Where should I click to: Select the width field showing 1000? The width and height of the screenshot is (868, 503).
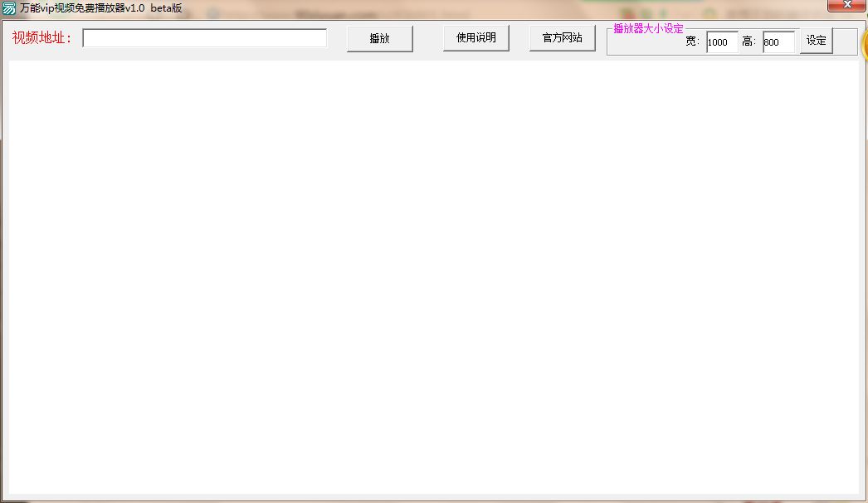click(720, 42)
